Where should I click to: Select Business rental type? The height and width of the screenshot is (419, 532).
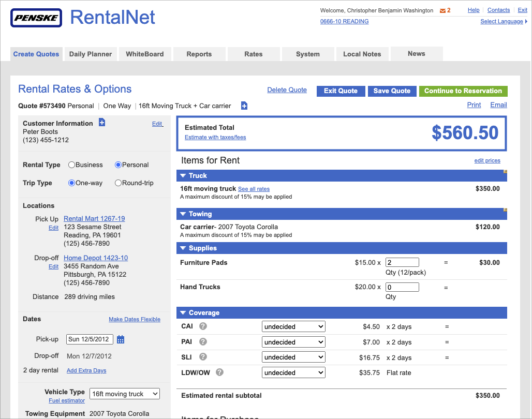(x=71, y=165)
